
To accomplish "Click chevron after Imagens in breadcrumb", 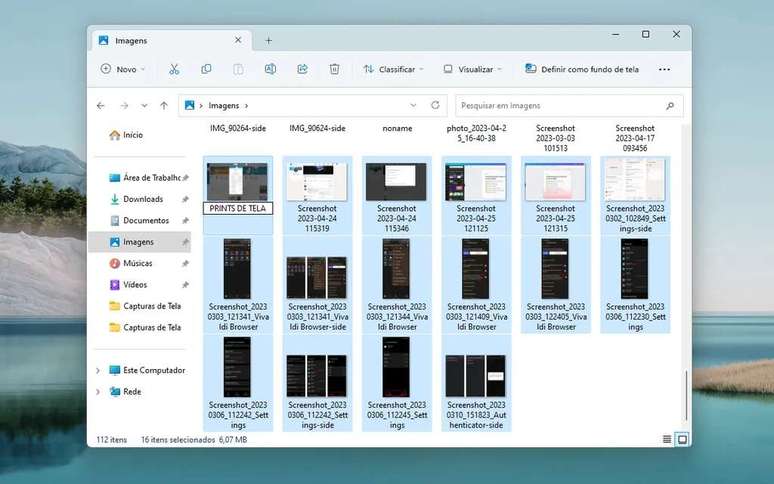I will 246,106.
